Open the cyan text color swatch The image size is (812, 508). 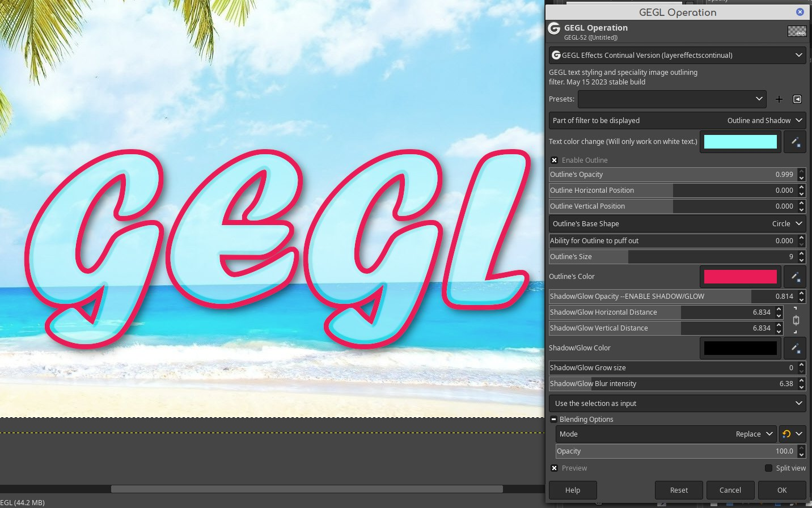coord(741,142)
